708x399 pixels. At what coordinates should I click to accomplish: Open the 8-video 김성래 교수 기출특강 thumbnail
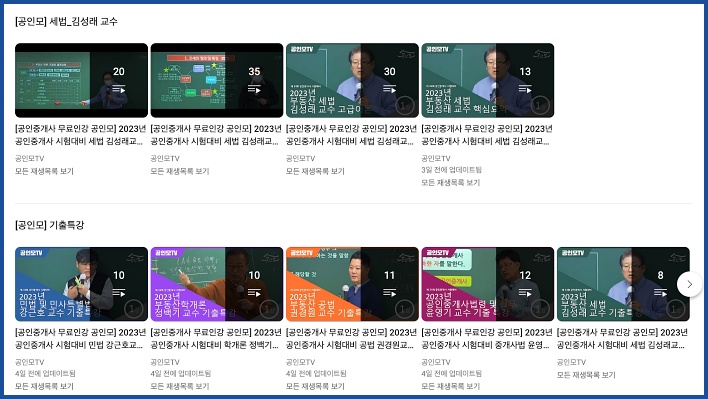coord(623,284)
